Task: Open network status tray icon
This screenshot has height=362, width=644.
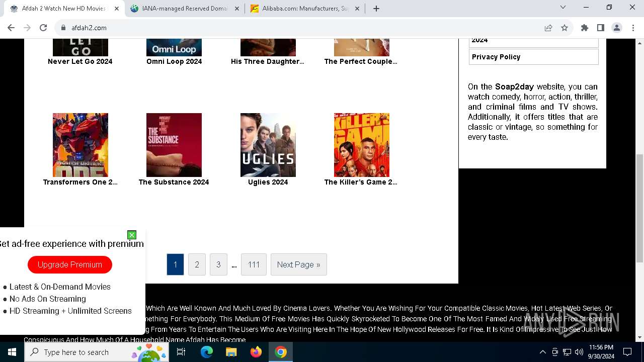Action: (x=567, y=352)
